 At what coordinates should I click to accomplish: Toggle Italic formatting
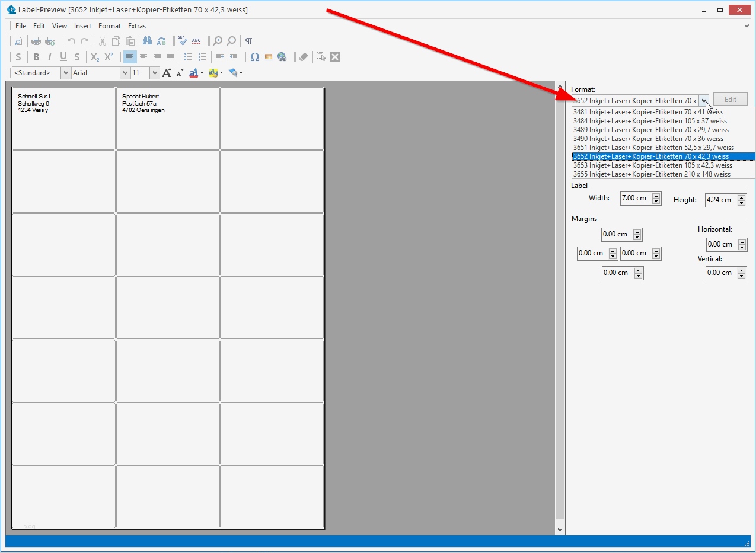click(50, 57)
